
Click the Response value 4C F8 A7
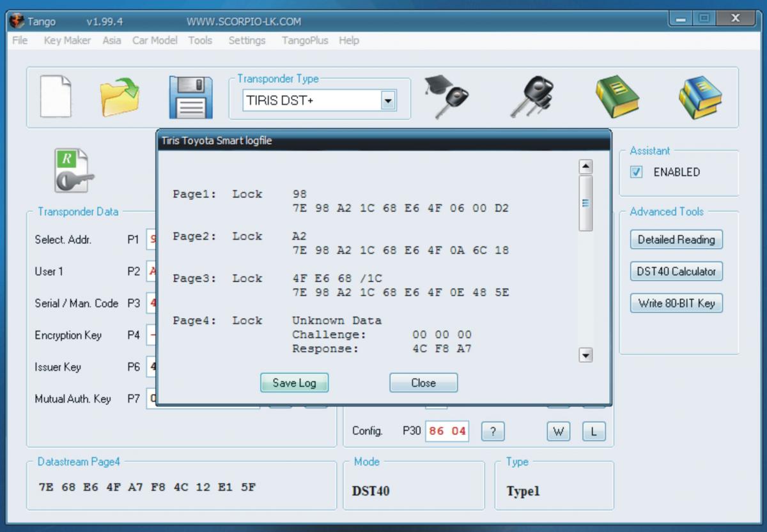pyautogui.click(x=442, y=349)
